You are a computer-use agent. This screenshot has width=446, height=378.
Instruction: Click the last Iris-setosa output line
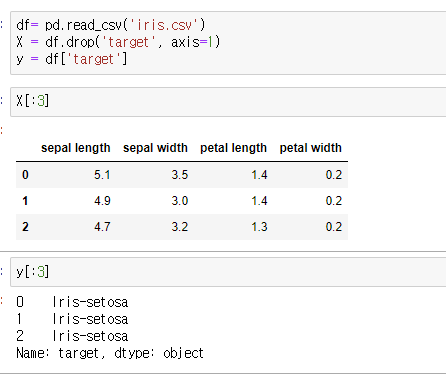click(x=72, y=336)
